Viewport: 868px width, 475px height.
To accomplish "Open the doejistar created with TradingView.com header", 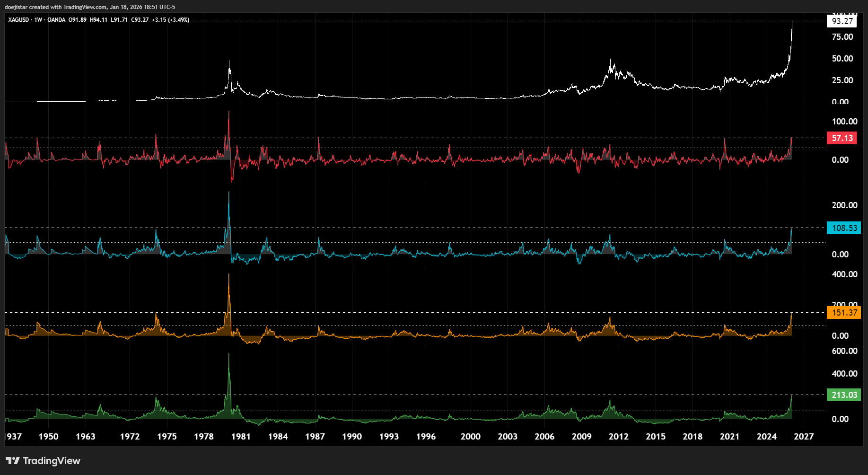I will (90, 7).
